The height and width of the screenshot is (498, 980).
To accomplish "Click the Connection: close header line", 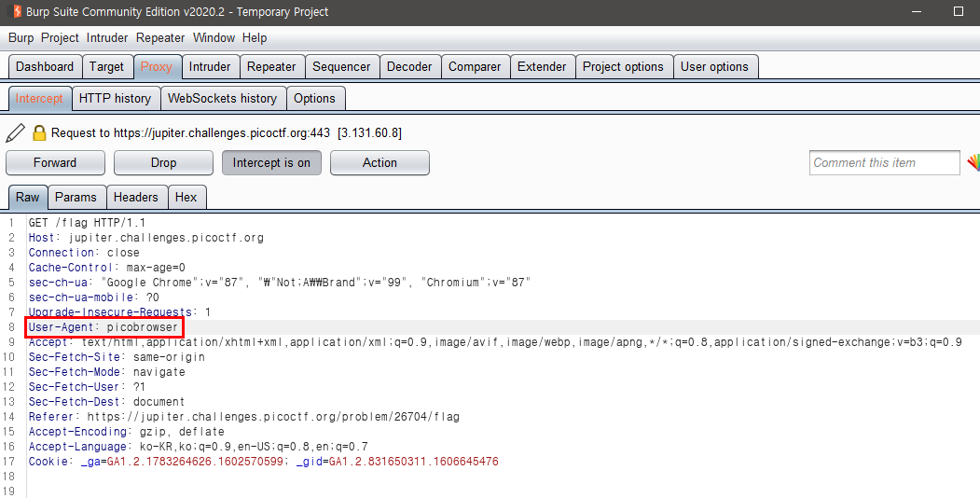I will click(x=84, y=253).
